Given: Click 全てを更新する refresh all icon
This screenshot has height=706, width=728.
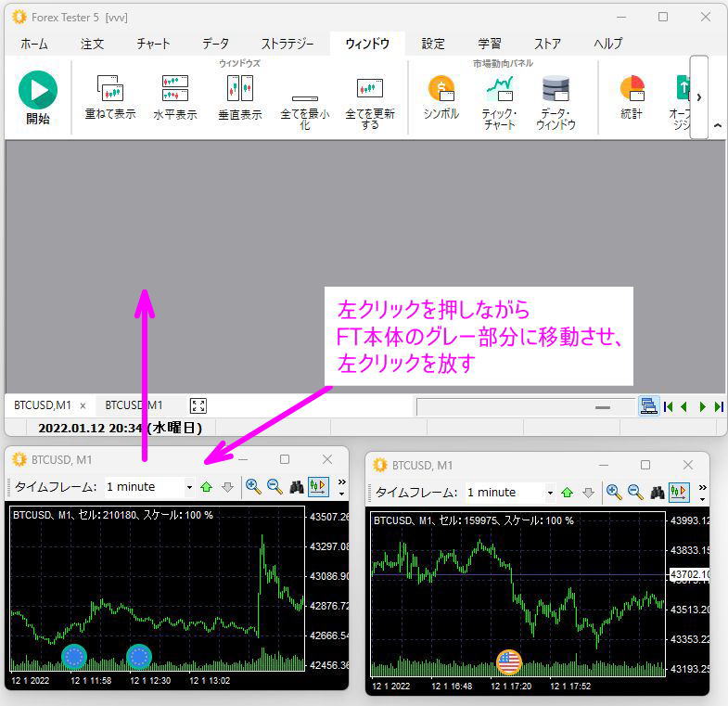Looking at the screenshot, I should (x=370, y=88).
